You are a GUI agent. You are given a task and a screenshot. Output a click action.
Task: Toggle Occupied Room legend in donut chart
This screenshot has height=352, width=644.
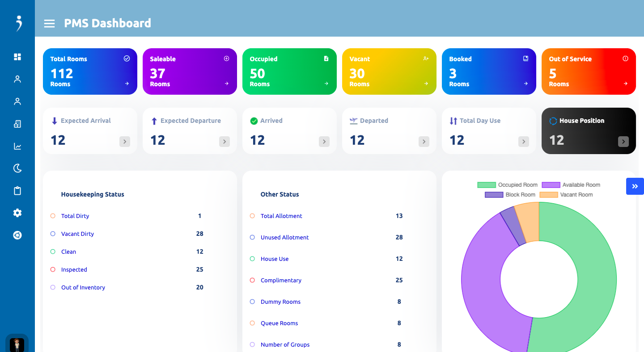pyautogui.click(x=508, y=185)
